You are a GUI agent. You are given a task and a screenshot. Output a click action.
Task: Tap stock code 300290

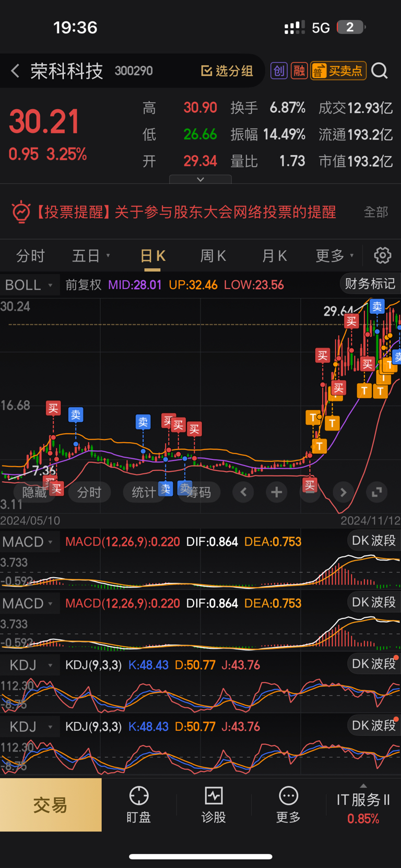[134, 71]
